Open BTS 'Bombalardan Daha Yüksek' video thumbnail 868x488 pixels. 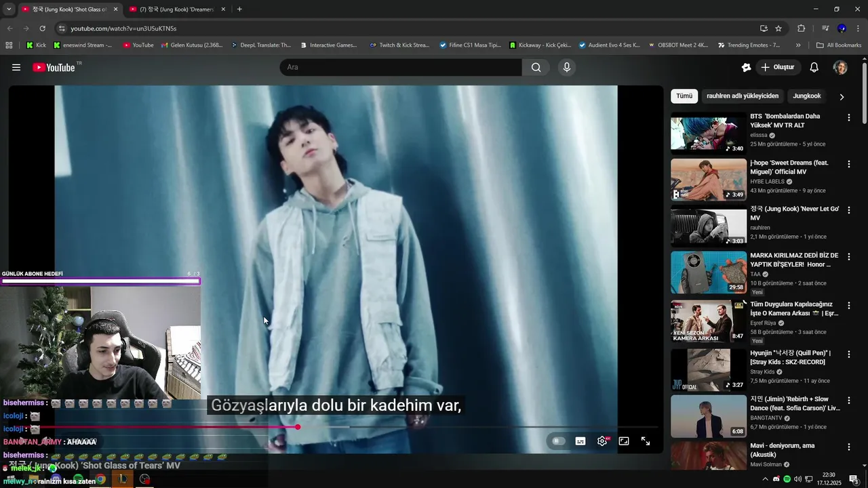tap(709, 133)
